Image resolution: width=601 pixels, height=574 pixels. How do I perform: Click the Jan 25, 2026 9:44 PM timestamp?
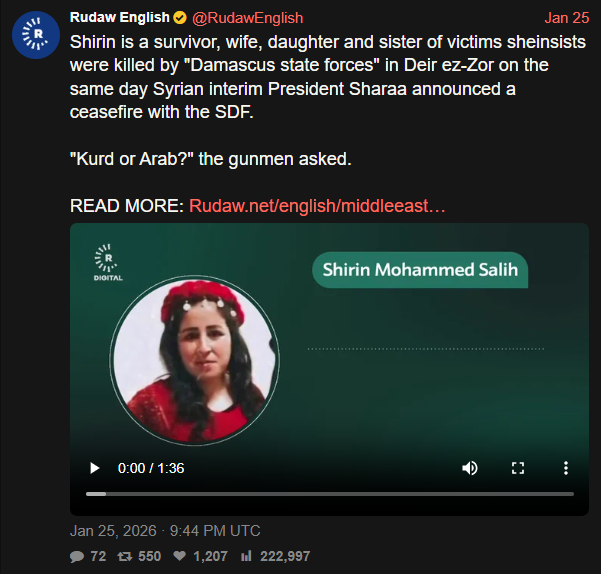pyautogui.click(x=165, y=531)
